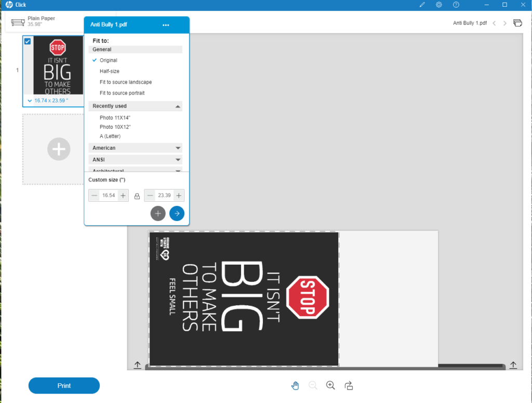Click the left upload arrow under preview
Viewport: 532px width, 403px height.
[x=137, y=365]
